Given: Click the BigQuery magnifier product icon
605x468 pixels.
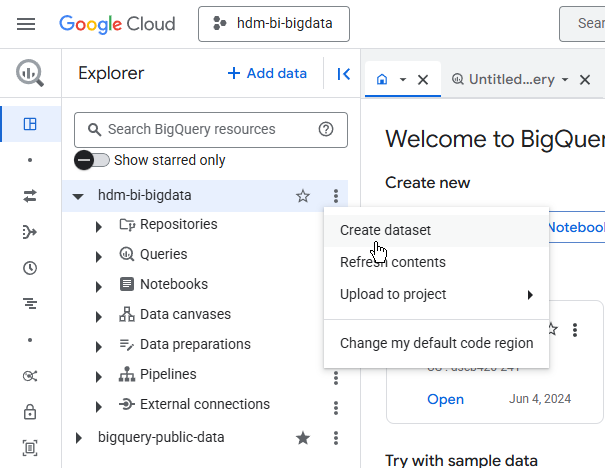Looking at the screenshot, I should click(x=30, y=73).
